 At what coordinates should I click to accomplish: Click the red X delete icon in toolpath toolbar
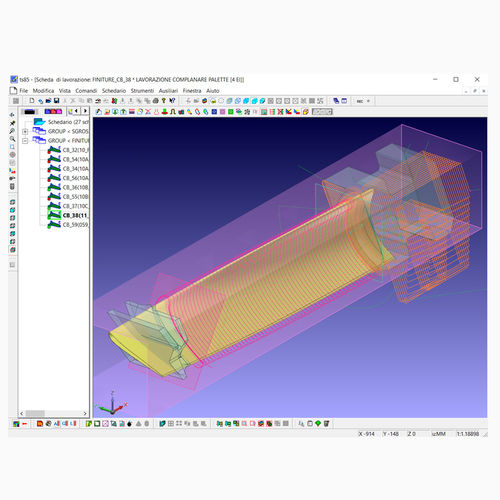[148, 112]
